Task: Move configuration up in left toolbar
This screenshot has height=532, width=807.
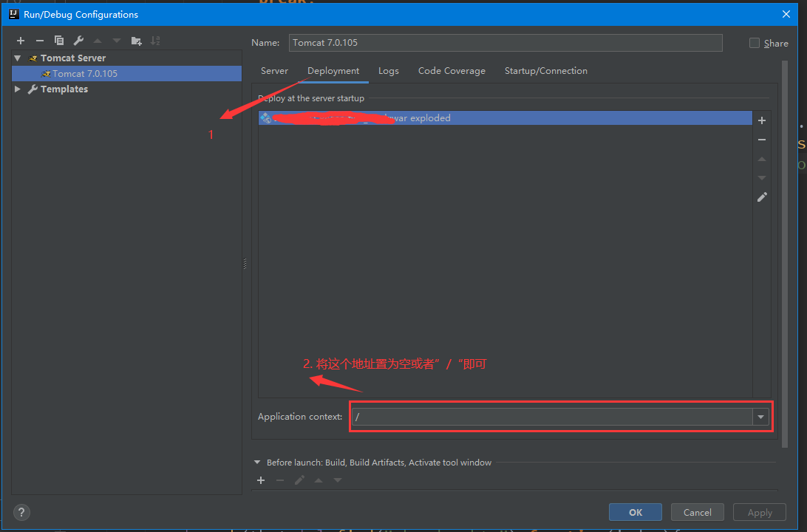Action: point(98,41)
